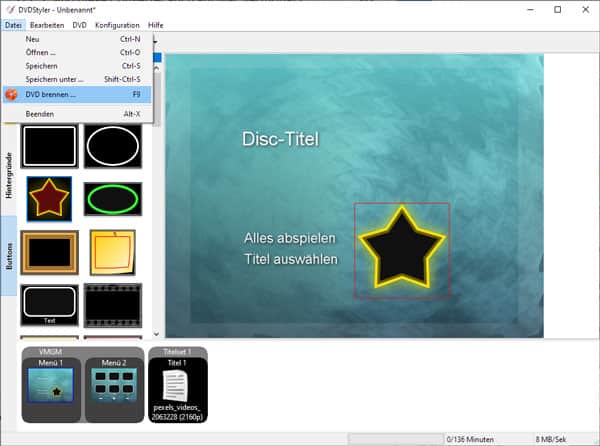Select Beenden to exit the application

(x=40, y=114)
